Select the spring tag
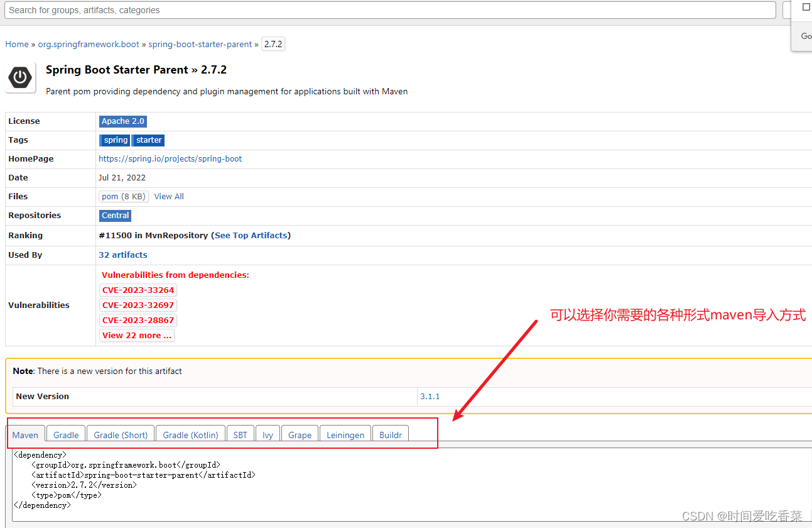The height and width of the screenshot is (528, 812). (115, 140)
